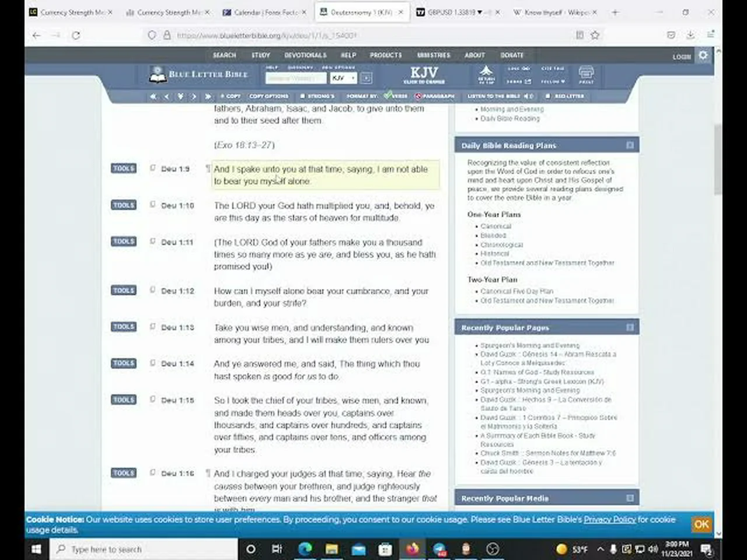Reload the page in the browser
The height and width of the screenshot is (560, 747).
point(76,36)
